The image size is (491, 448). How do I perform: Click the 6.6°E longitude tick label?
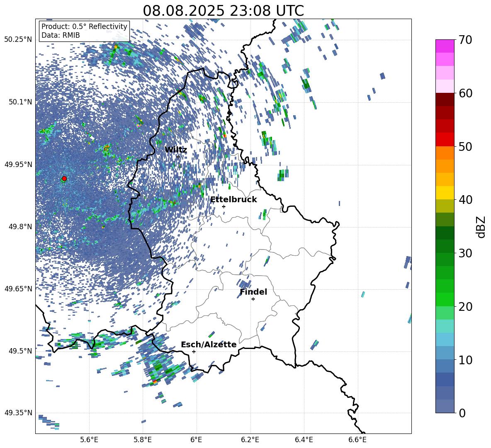pyautogui.click(x=357, y=440)
